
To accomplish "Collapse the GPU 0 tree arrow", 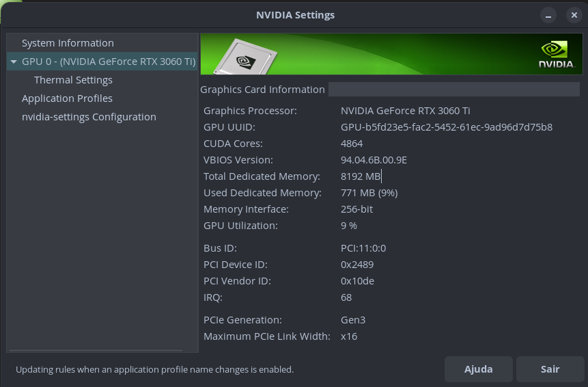I will 14,62.
